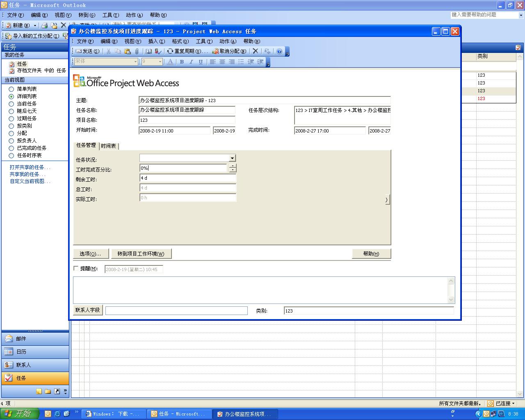The width and height of the screenshot is (525, 420).
Task: Align text right in formatting toolbar
Action: point(232,62)
